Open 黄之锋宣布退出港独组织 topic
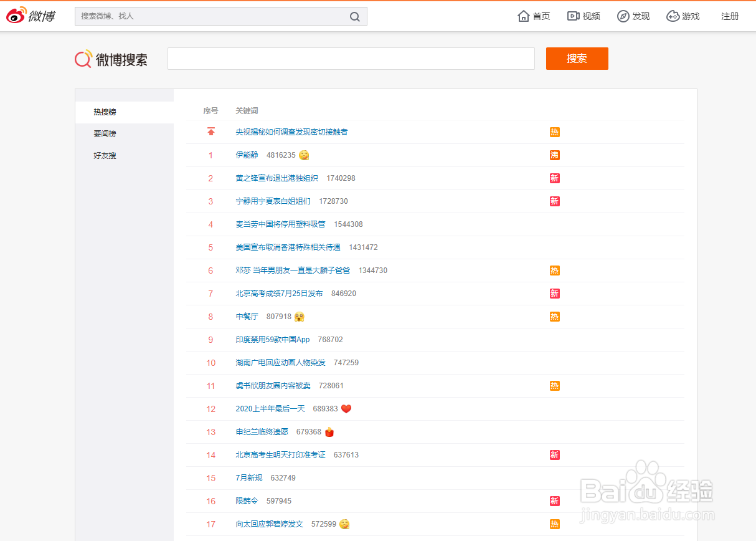The width and height of the screenshot is (756, 541). click(x=276, y=178)
